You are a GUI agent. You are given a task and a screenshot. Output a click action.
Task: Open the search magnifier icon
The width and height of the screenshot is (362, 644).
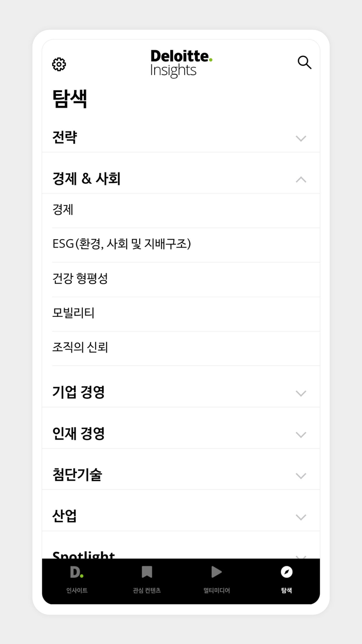(304, 62)
